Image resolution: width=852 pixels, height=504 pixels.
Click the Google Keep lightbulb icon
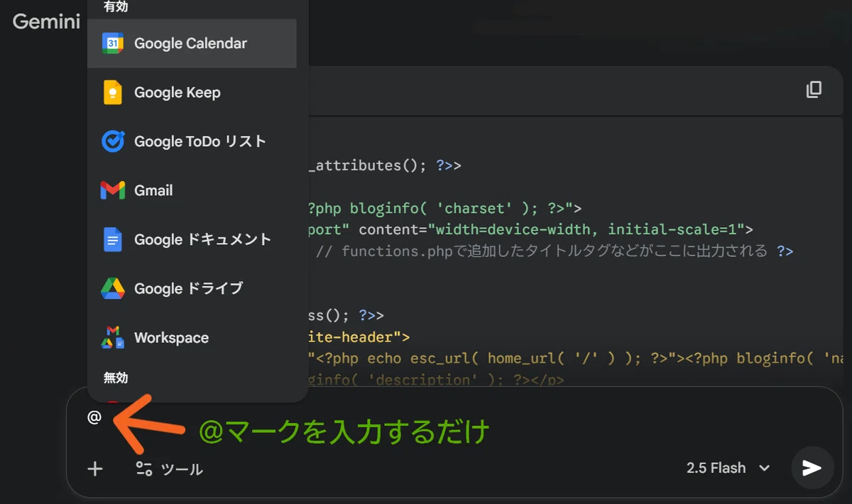[113, 92]
